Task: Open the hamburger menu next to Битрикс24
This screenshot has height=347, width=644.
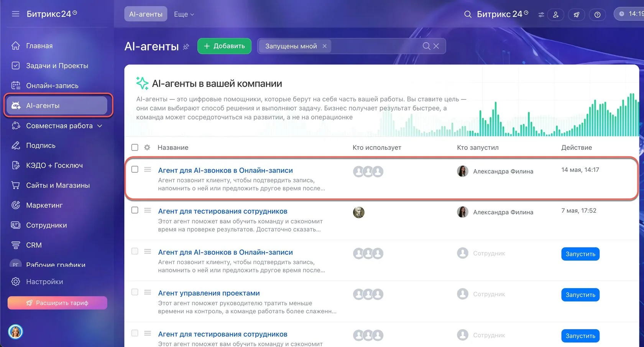Action: [15, 14]
